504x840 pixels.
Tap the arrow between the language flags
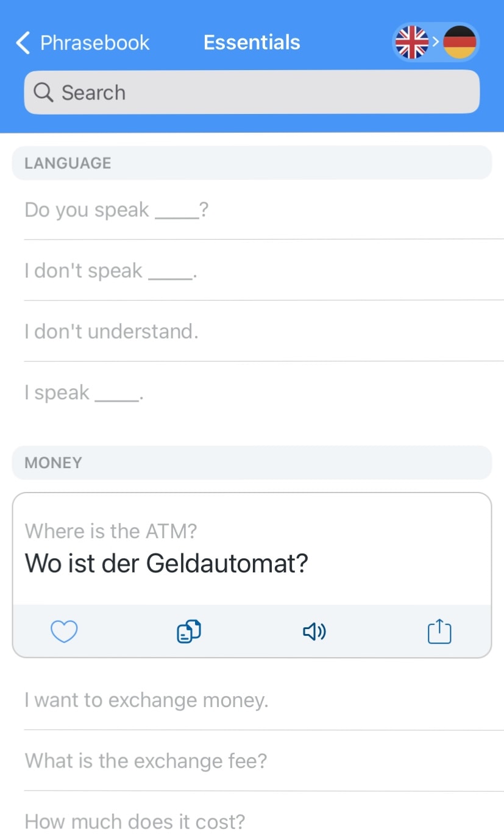[436, 42]
